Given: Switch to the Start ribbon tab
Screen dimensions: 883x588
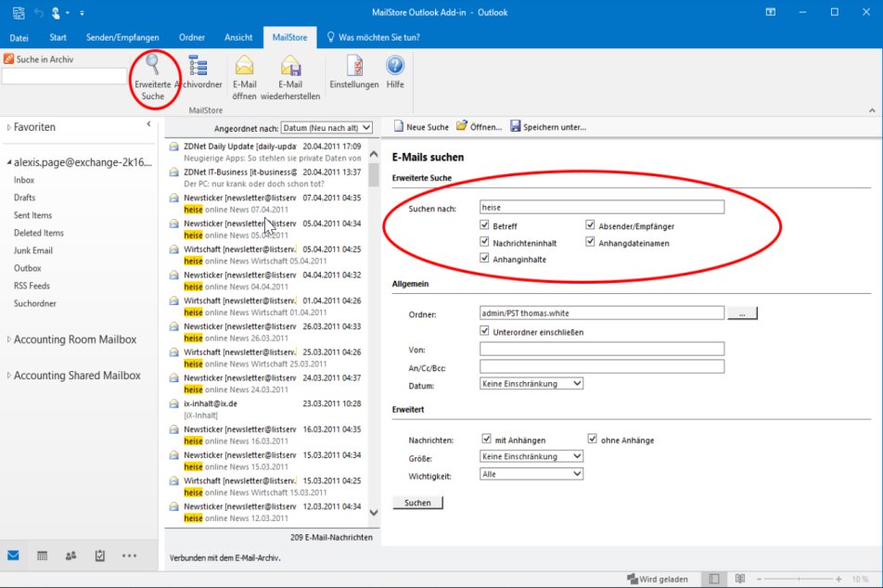Looking at the screenshot, I should pyautogui.click(x=58, y=38).
